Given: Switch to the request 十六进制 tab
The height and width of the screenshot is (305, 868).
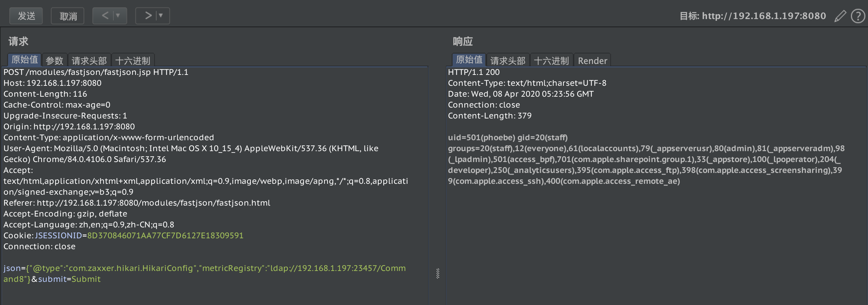Looking at the screenshot, I should click(133, 61).
